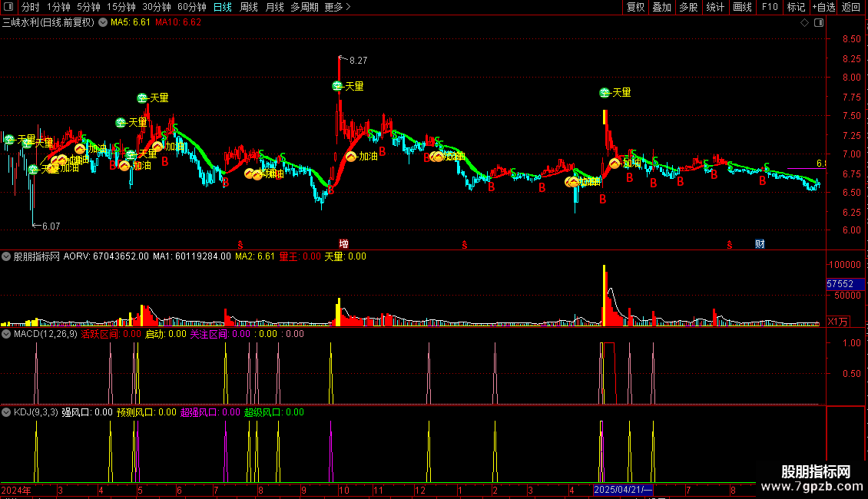Image resolution: width=868 pixels, height=499 pixels.
Task: Click the 2024年 label on the time axis
Action: click(x=16, y=490)
